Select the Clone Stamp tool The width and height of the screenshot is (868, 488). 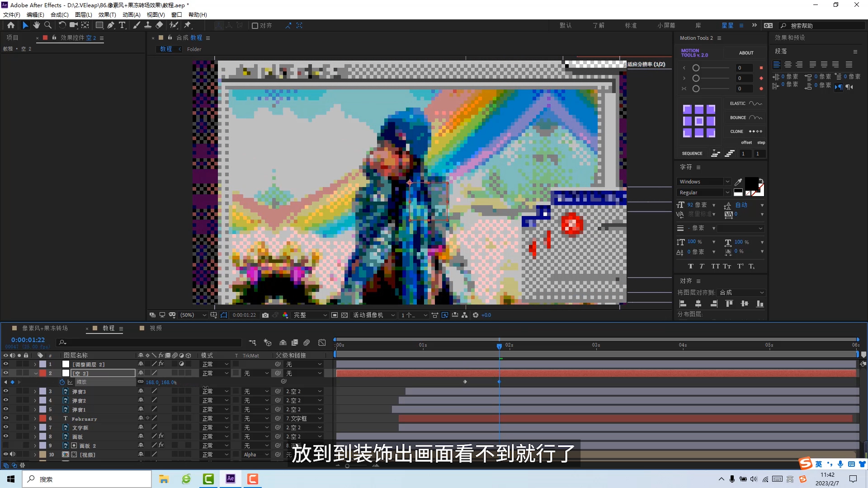[148, 25]
